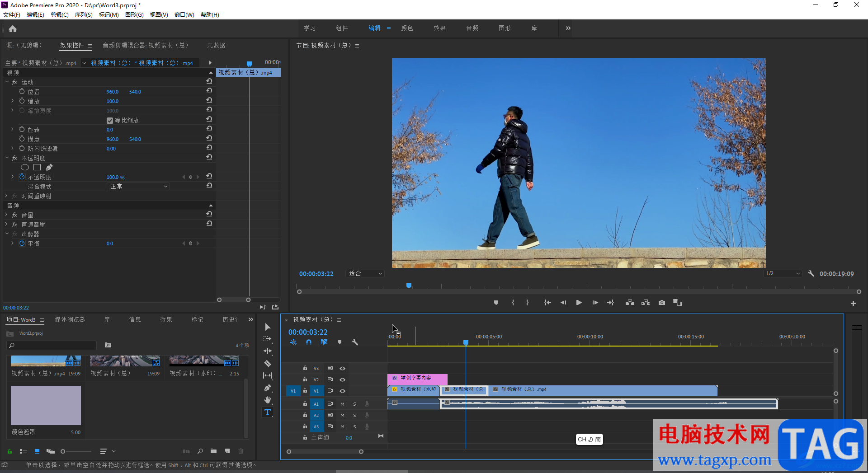Image resolution: width=868 pixels, height=473 pixels.
Task: Create ellipse opacity mask
Action: tap(25, 168)
